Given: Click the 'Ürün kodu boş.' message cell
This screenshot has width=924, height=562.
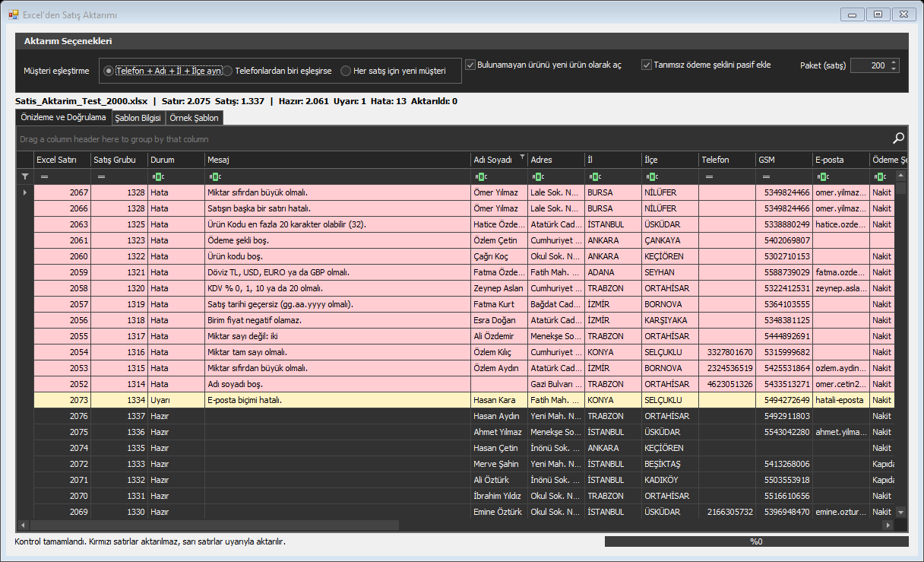Looking at the screenshot, I should [338, 256].
